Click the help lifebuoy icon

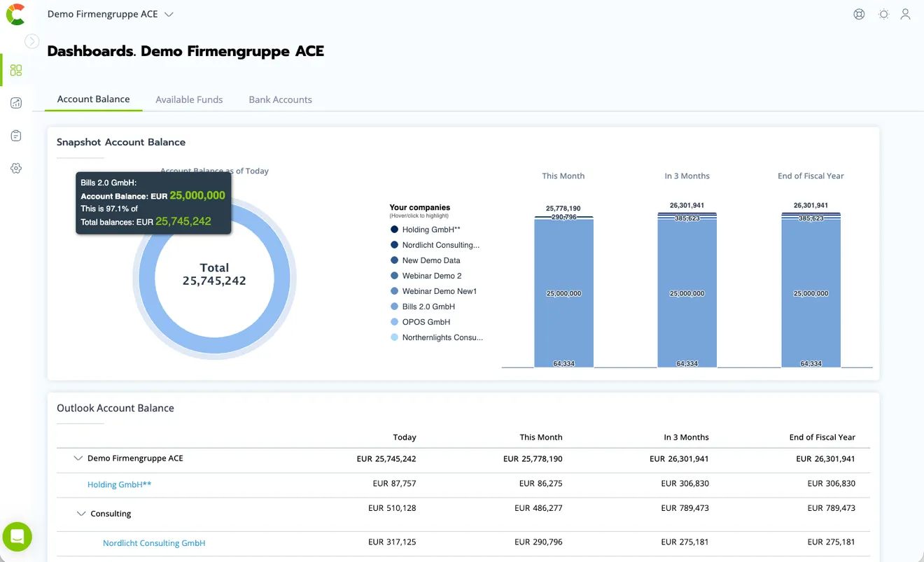859,14
